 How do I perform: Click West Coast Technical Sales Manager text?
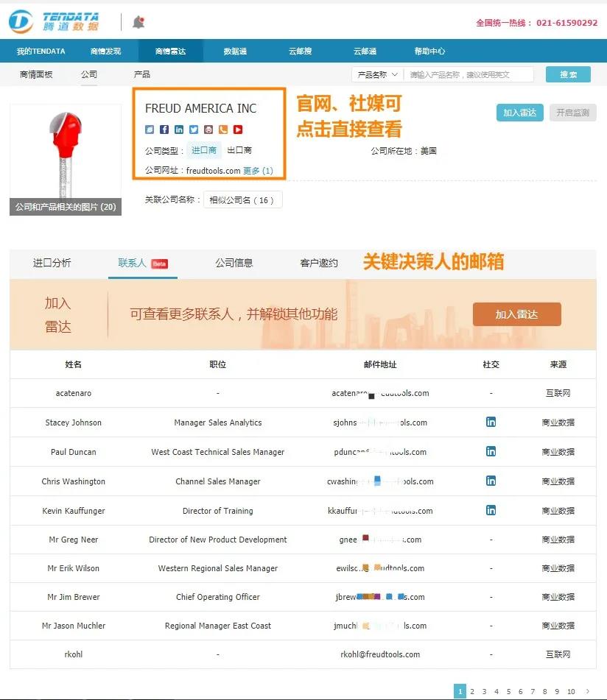pyautogui.click(x=217, y=452)
